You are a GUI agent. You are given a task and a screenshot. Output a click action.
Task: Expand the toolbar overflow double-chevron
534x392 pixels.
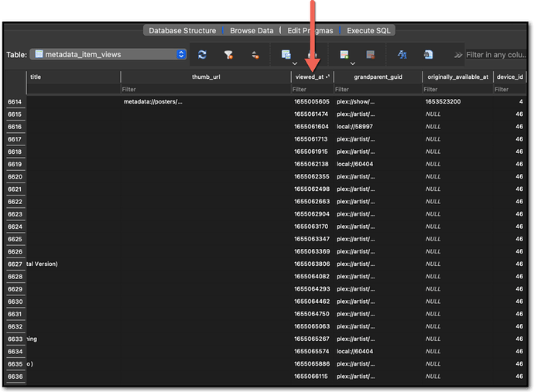click(458, 55)
